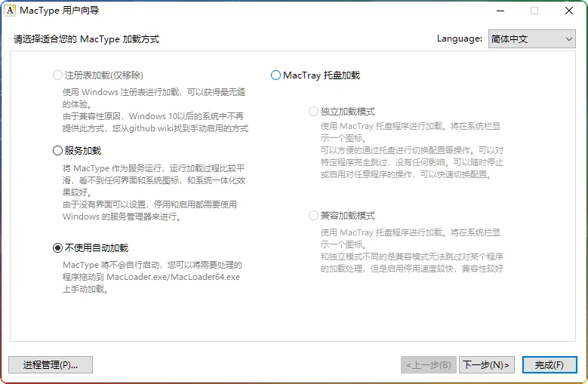Close the MacType 用户向导 window

(x=569, y=11)
